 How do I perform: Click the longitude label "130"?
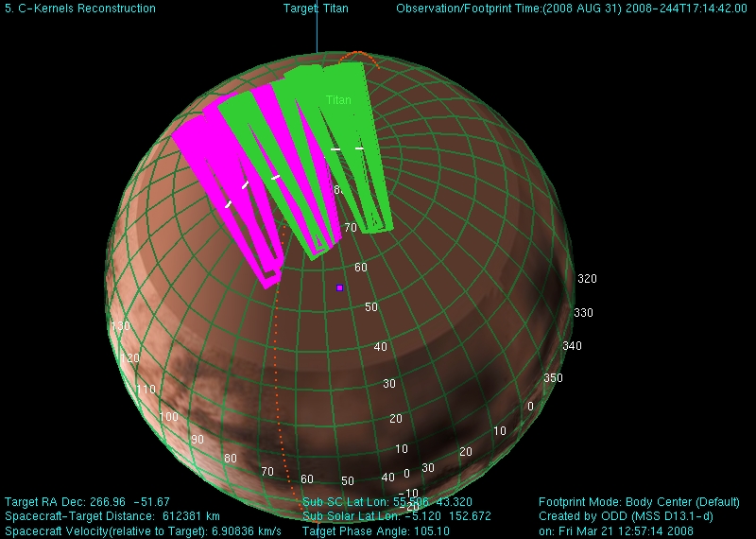click(121, 325)
